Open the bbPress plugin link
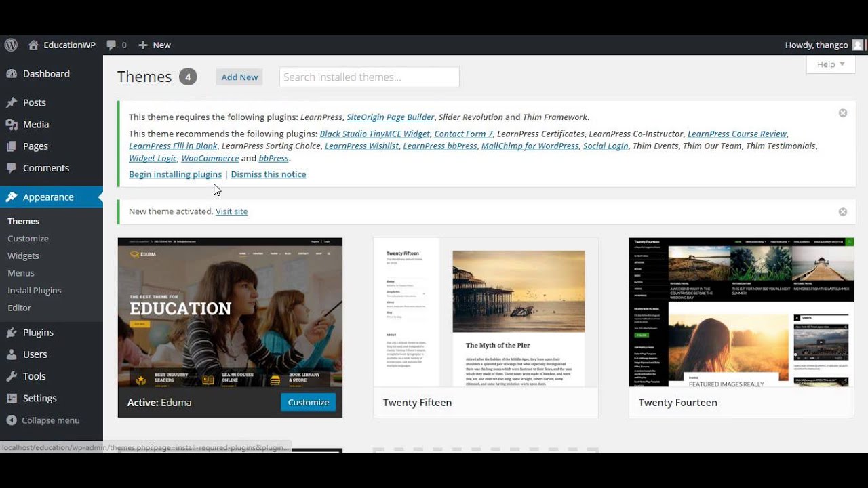 click(274, 159)
